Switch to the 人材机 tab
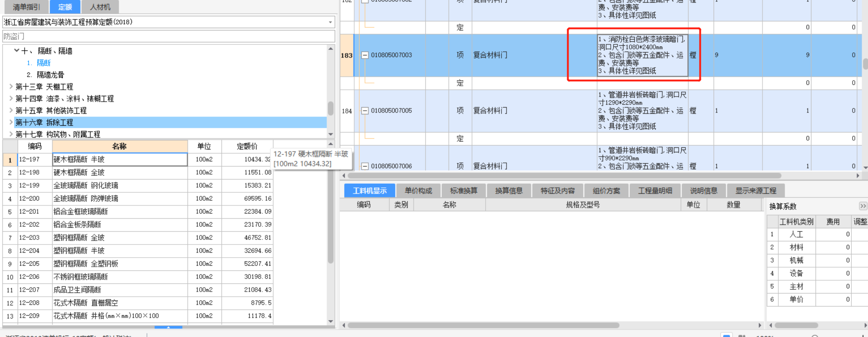Viewport: 868px width, 337px height. click(100, 7)
